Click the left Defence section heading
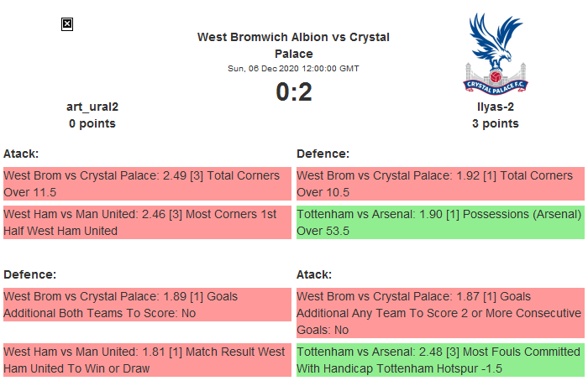Screen dimensions: 588x386 [x=30, y=274]
